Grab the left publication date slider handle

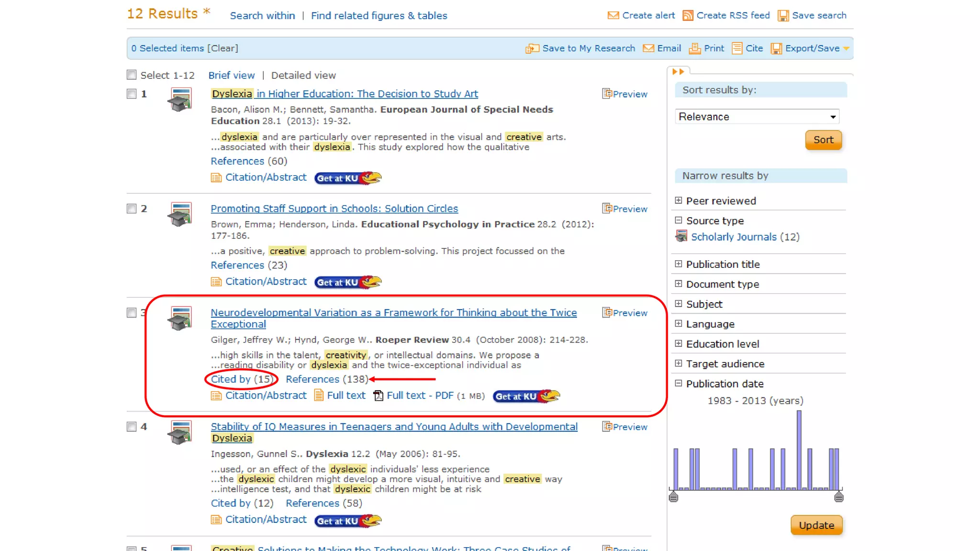pyautogui.click(x=673, y=497)
